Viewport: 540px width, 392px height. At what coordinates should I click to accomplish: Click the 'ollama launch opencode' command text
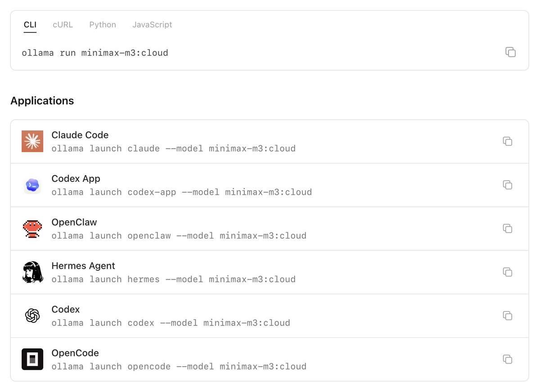tap(179, 367)
